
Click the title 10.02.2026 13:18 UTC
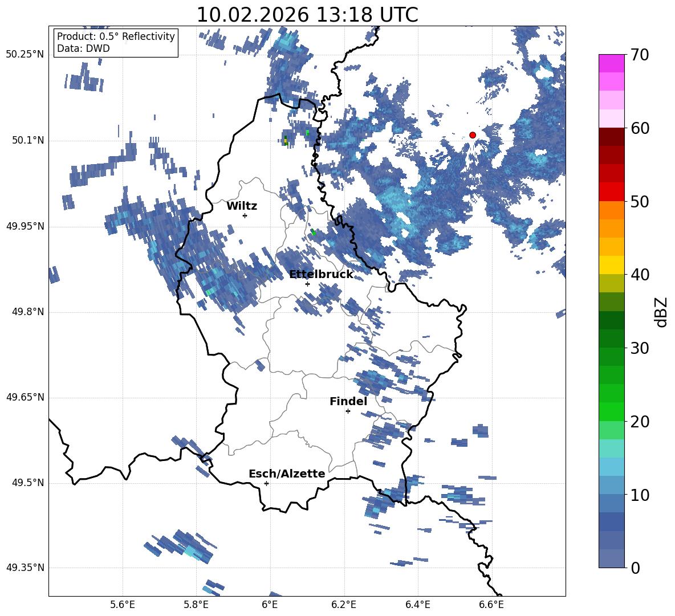click(307, 15)
